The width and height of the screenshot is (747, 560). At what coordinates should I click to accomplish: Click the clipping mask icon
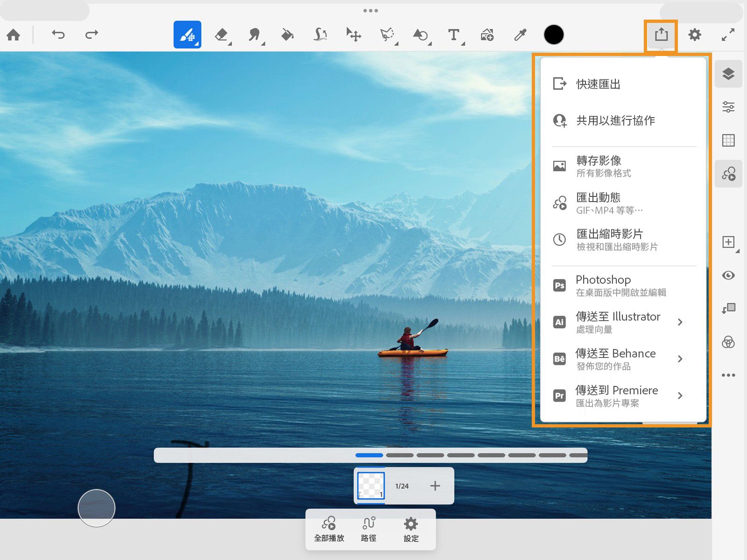[728, 308]
